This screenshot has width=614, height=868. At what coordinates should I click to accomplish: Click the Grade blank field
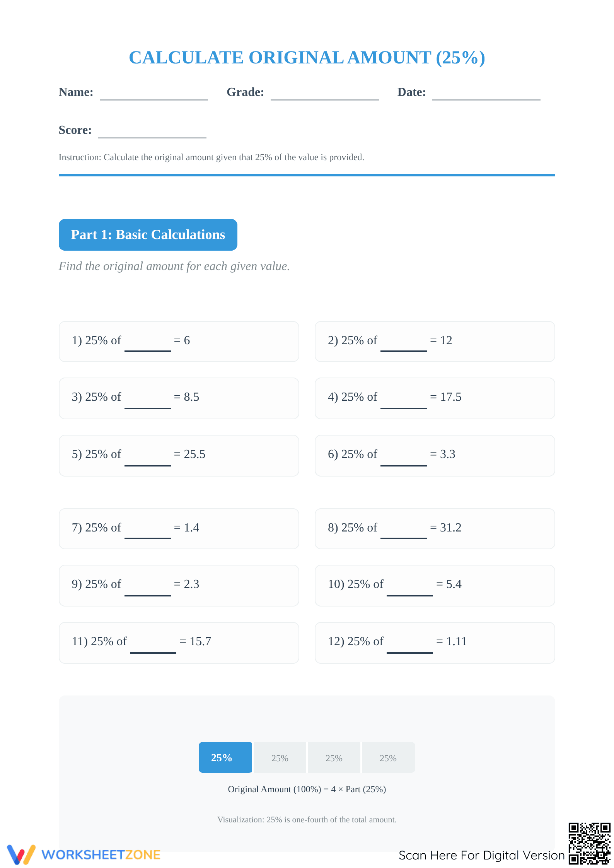[325, 94]
